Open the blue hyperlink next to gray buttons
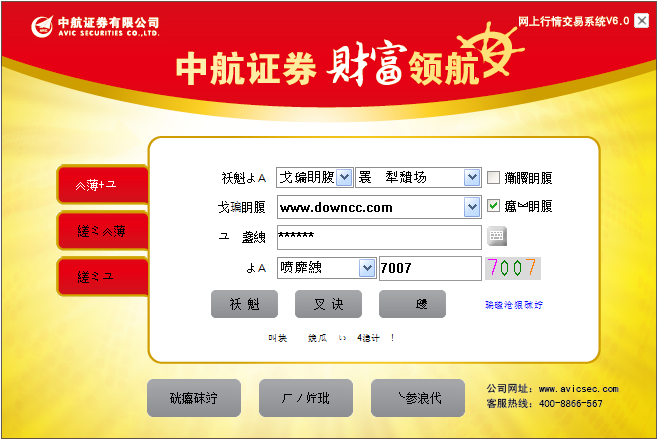 tap(514, 305)
